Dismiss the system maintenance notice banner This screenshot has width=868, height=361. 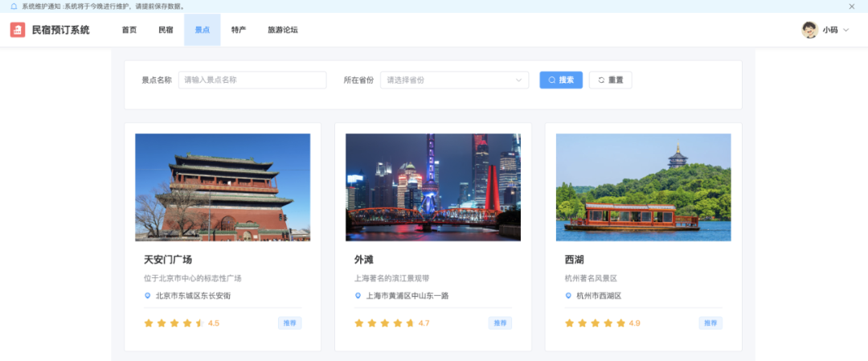[x=852, y=6]
